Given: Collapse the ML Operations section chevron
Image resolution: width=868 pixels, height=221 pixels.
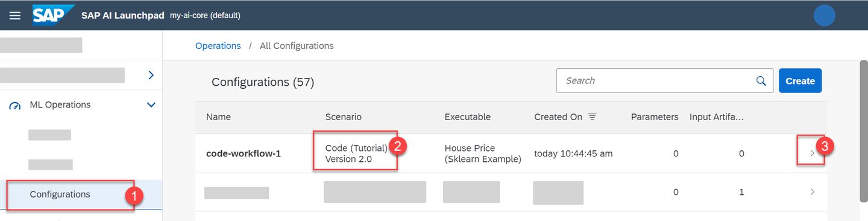Looking at the screenshot, I should pos(151,105).
